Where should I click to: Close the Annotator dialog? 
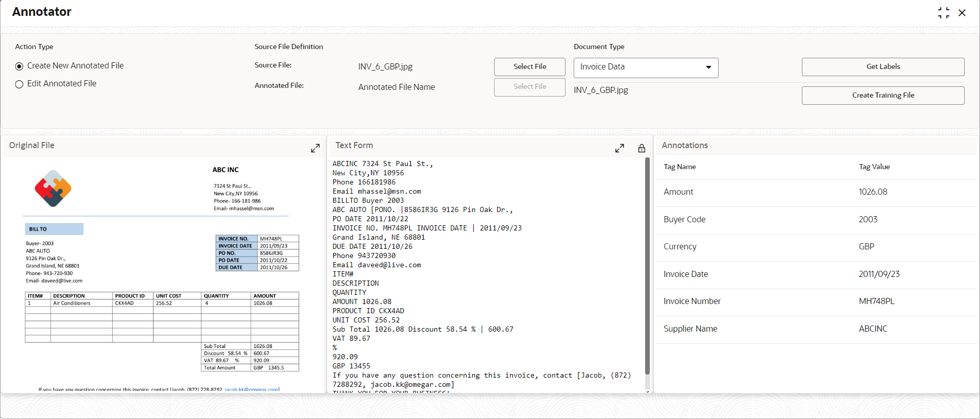tap(962, 13)
